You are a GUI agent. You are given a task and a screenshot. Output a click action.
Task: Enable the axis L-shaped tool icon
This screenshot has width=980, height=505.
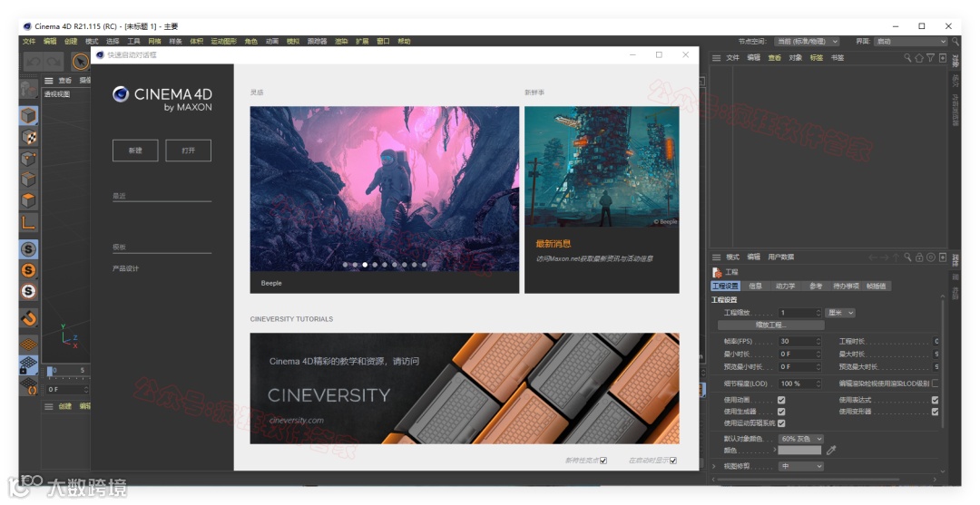[29, 222]
